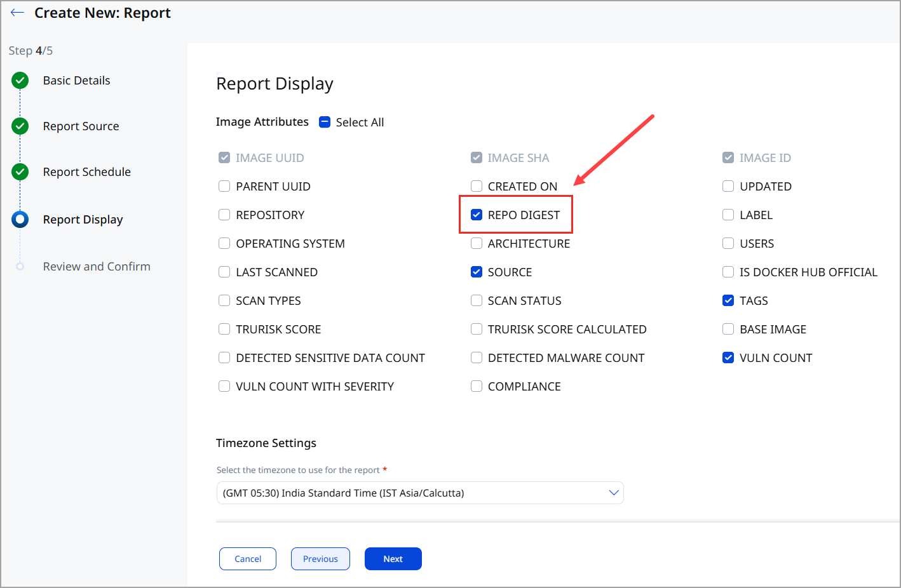The height and width of the screenshot is (588, 901).
Task: Click the Create New: Report title
Action: pyautogui.click(x=102, y=13)
